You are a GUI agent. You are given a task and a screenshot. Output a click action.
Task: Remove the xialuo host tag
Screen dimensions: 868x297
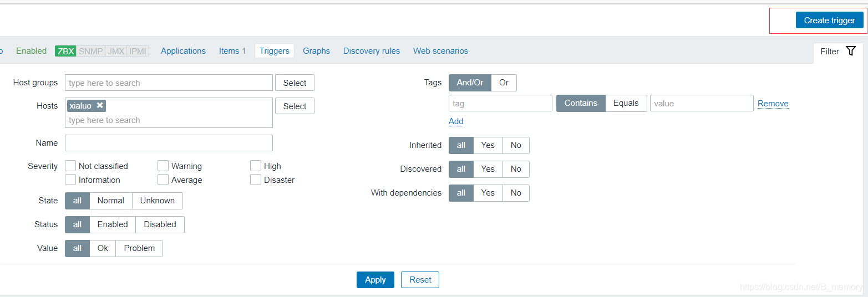[100, 105]
